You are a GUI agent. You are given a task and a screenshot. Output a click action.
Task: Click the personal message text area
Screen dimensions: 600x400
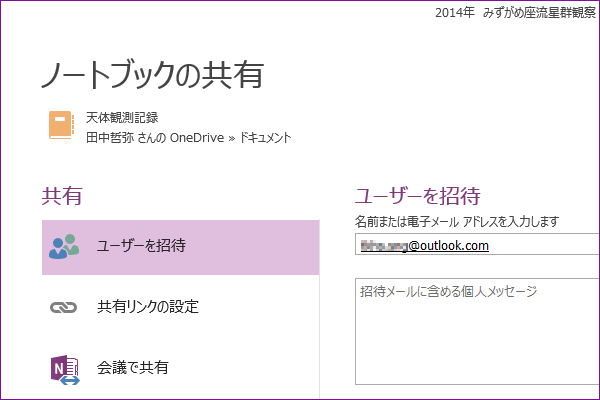pos(477,331)
